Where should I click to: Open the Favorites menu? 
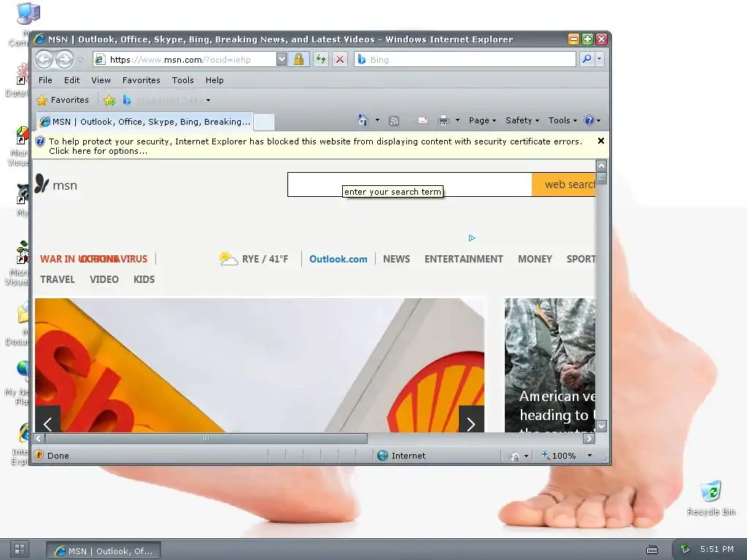tap(141, 80)
